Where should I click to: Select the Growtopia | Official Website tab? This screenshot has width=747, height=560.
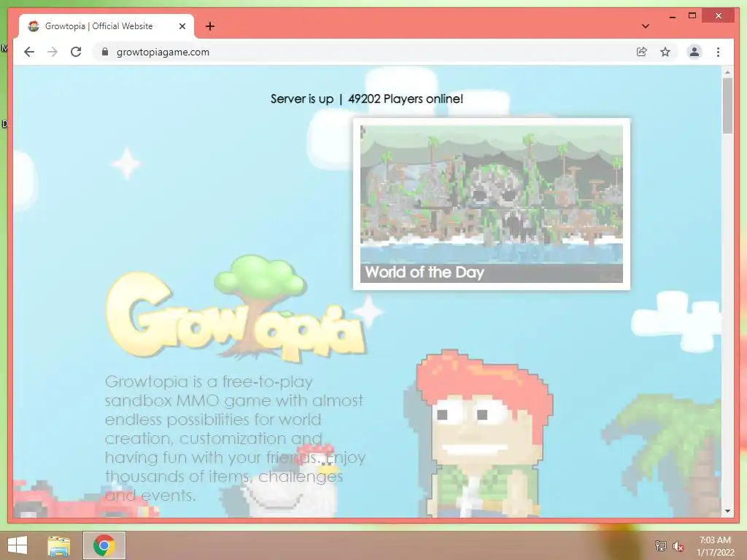point(107,26)
